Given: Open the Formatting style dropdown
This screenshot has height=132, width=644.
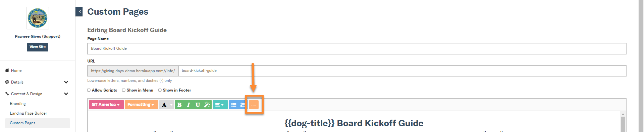Looking at the screenshot, I should click(142, 105).
